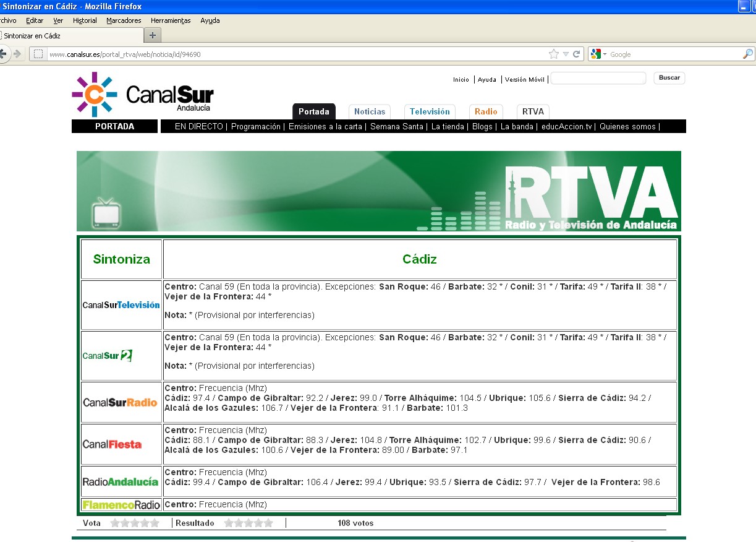The height and width of the screenshot is (542, 756).
Task: Switch to the Noticias tab
Action: [370, 112]
